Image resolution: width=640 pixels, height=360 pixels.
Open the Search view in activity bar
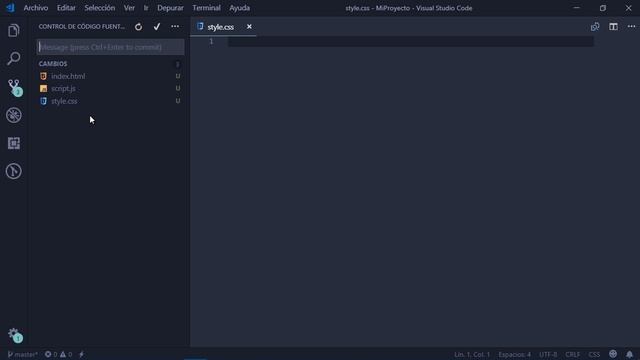(x=13, y=58)
